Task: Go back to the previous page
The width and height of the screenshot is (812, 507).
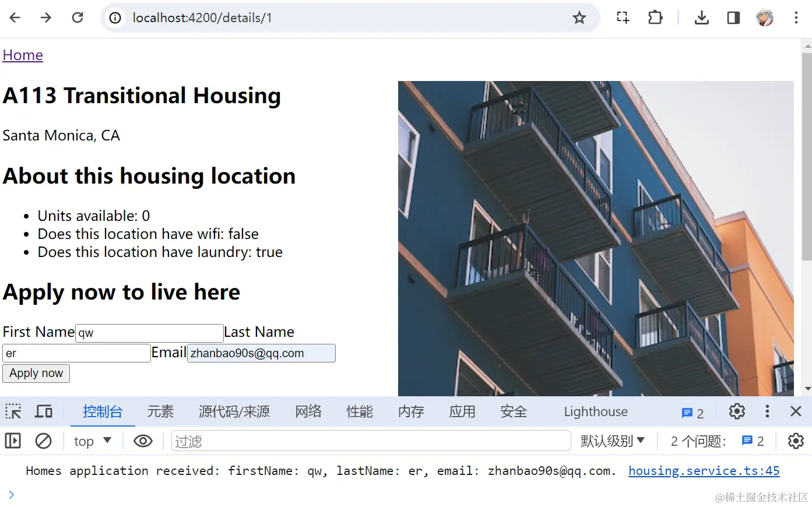Action: click(15, 17)
